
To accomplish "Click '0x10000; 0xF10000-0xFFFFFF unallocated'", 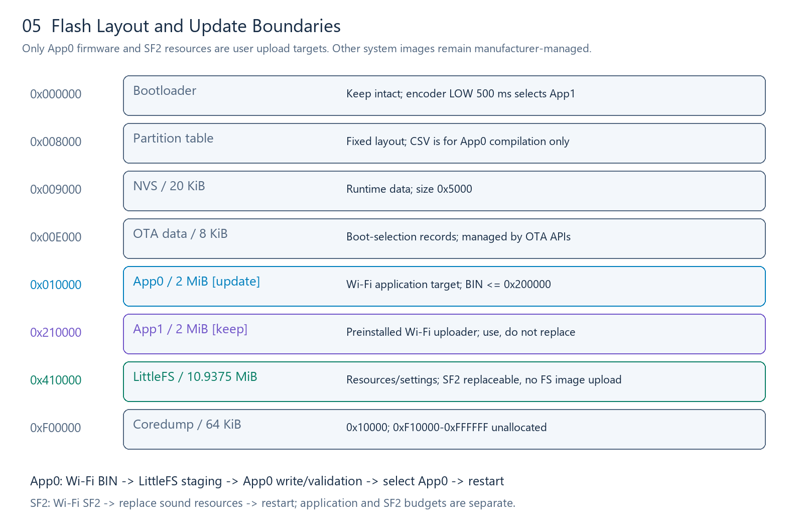I will [447, 428].
